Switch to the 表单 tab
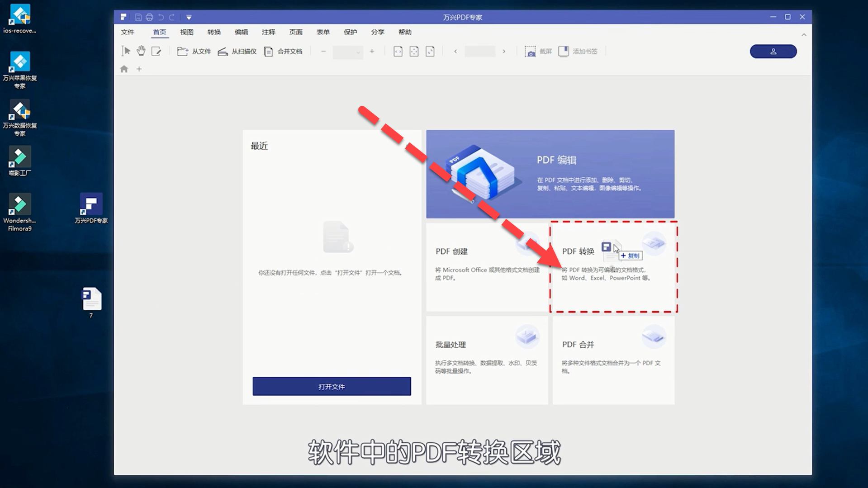 [323, 32]
